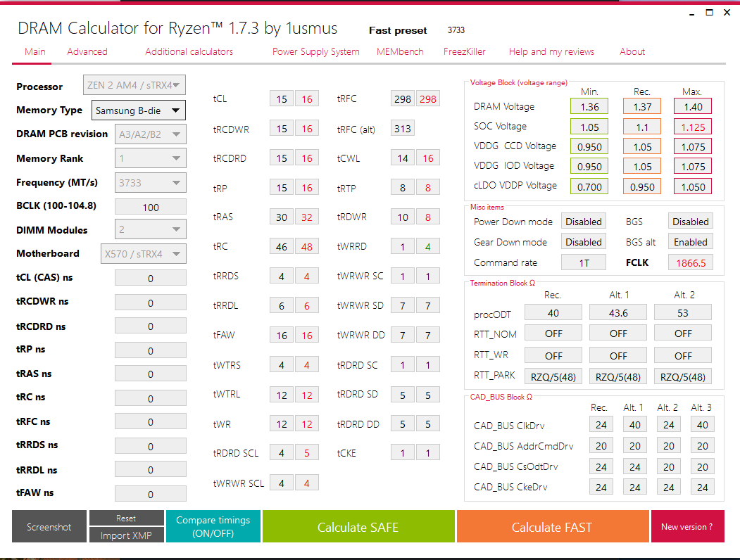The height and width of the screenshot is (560, 740).
Task: Click the SOC Voltage Max 1.125 box
Action: (692, 127)
